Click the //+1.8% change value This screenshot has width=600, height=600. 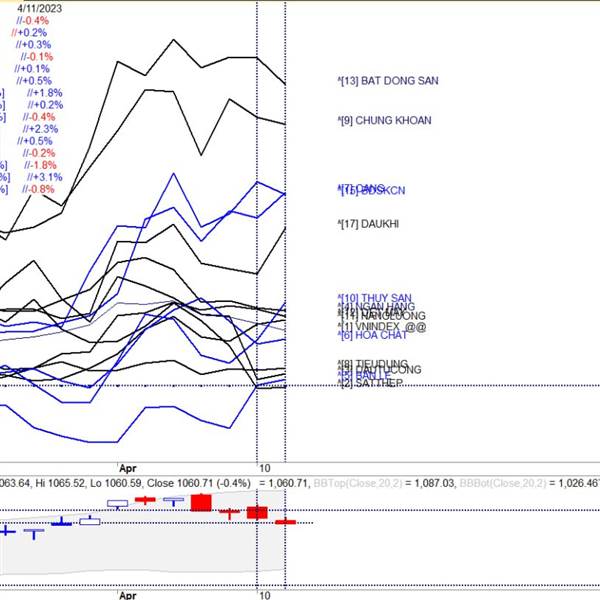[x=45, y=93]
